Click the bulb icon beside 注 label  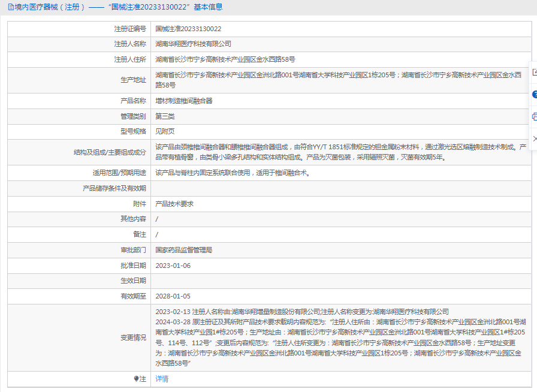tap(137, 379)
